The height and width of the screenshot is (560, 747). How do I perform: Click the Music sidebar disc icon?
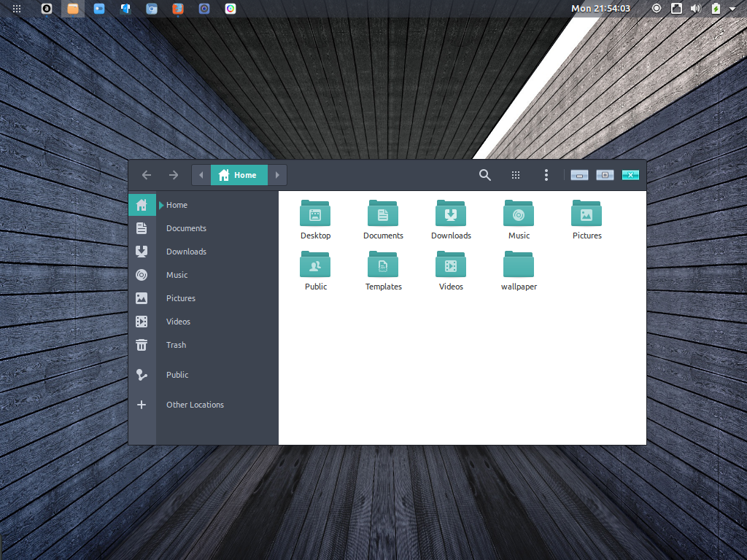point(142,275)
